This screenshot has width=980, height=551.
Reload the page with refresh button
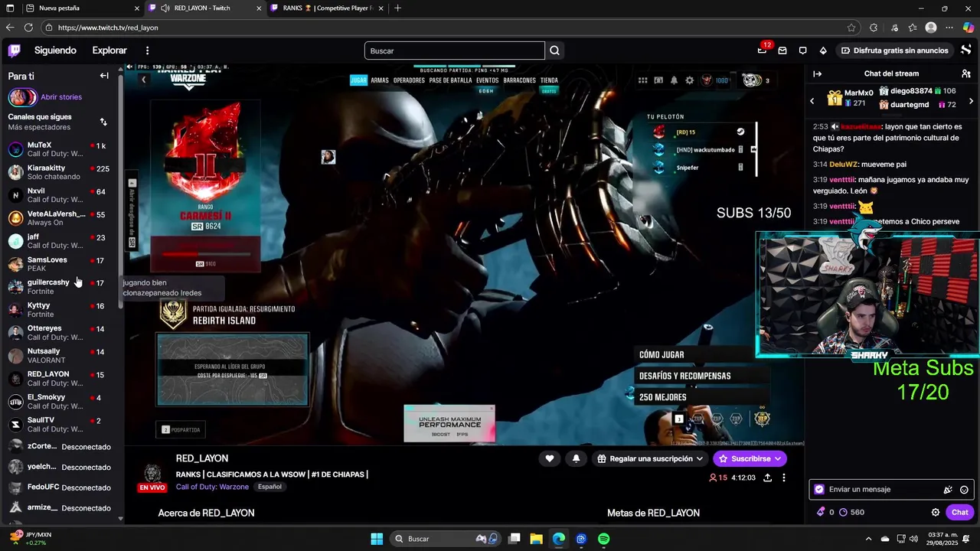pyautogui.click(x=28, y=28)
